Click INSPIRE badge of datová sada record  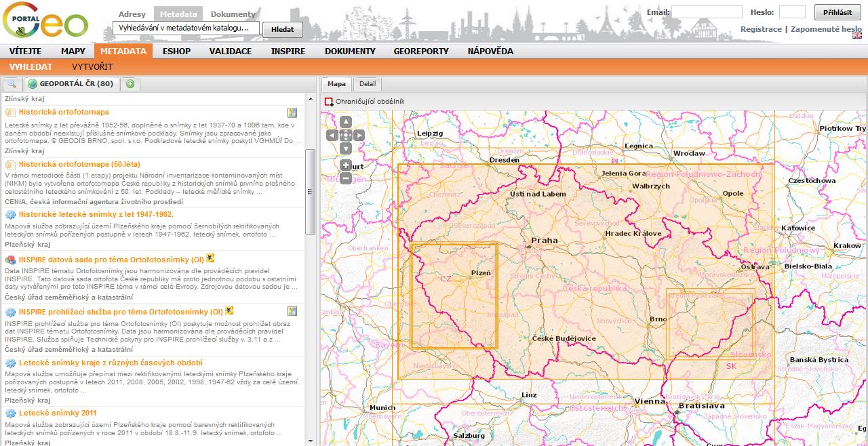click(211, 258)
